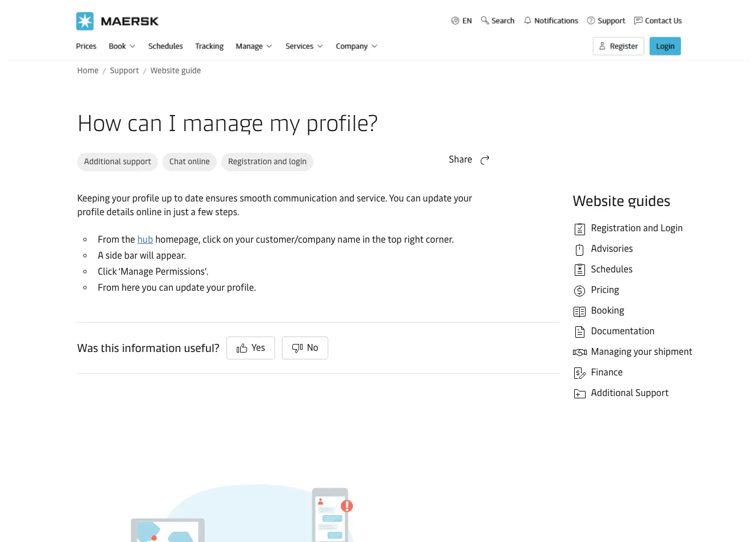Open the Services dropdown menu
The image size is (756, 542).
coord(304,46)
